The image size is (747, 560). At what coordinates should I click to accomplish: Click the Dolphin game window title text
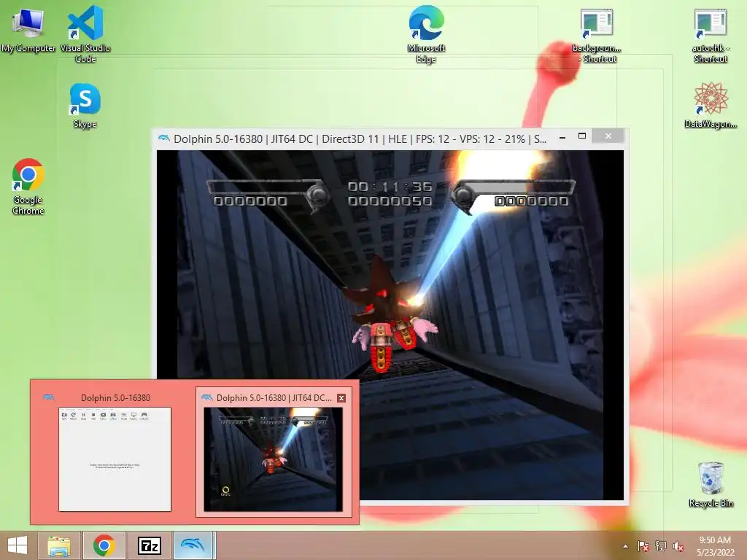[x=360, y=139]
